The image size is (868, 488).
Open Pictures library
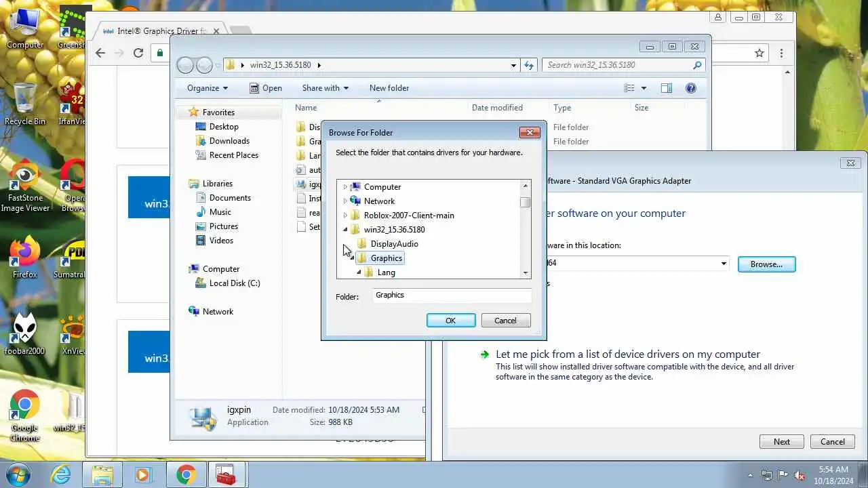(x=223, y=226)
